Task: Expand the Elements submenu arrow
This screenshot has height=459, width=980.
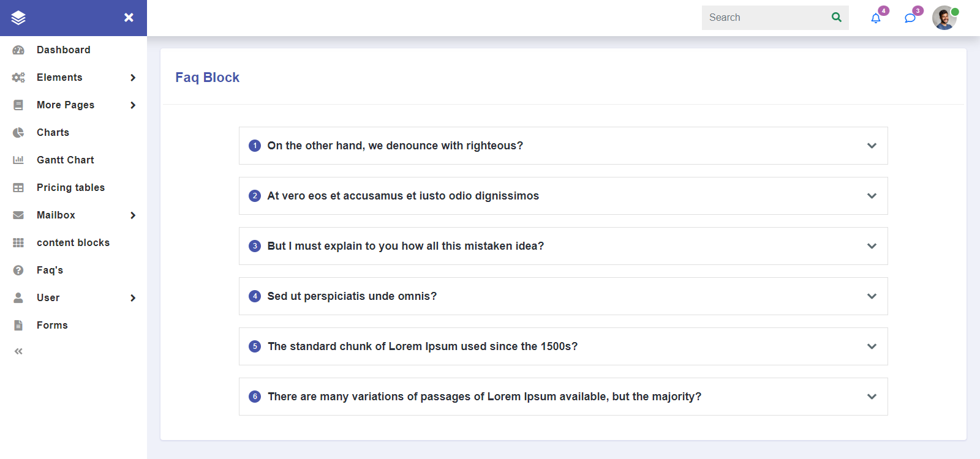Action: (133, 78)
